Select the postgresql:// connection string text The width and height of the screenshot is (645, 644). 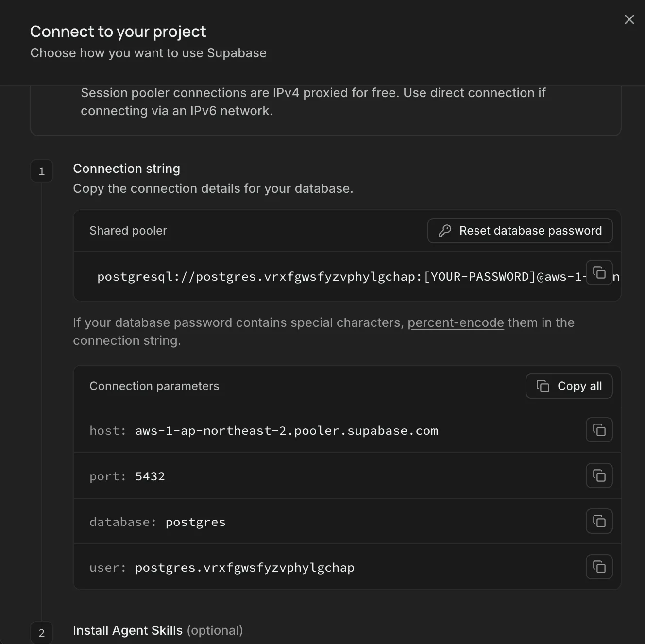pos(341,277)
